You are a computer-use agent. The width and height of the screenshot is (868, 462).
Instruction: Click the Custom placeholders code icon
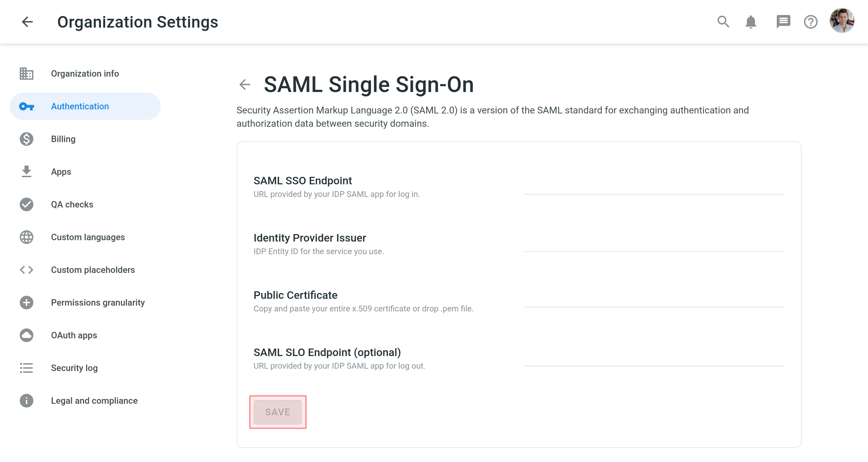(27, 269)
